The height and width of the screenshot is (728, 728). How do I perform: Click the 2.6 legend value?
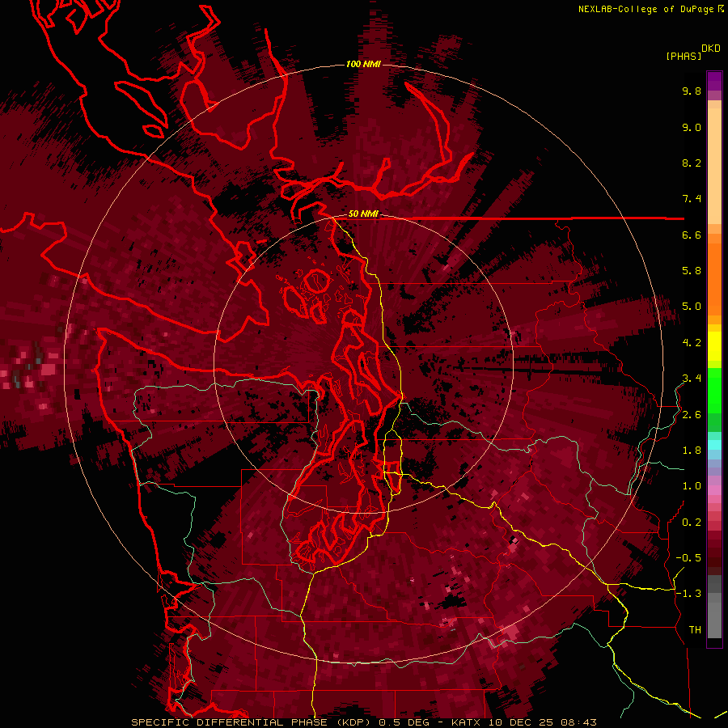point(692,415)
